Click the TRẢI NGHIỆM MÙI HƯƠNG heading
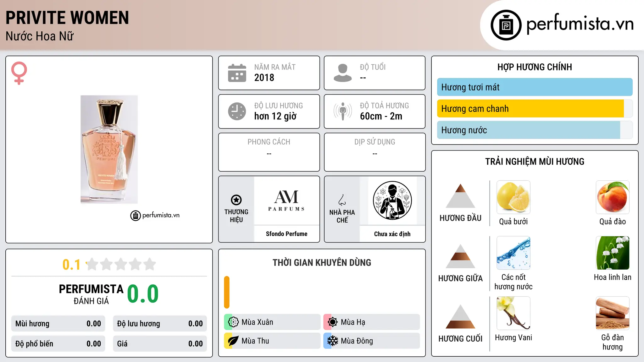The image size is (644, 362). click(x=535, y=162)
